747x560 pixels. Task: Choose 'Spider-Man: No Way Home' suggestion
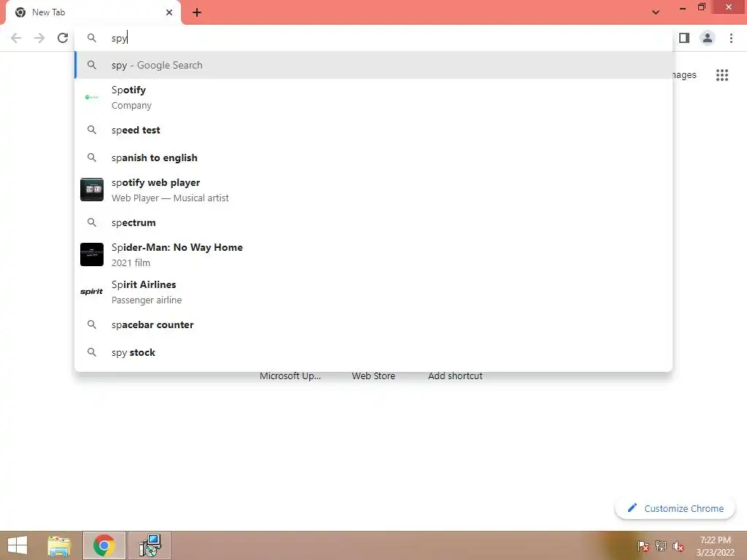click(x=373, y=254)
